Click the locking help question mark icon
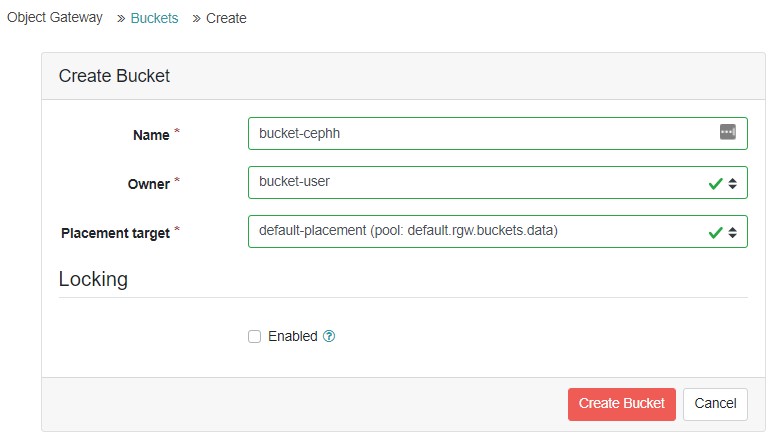This screenshot has width=776, height=441. pyautogui.click(x=329, y=337)
